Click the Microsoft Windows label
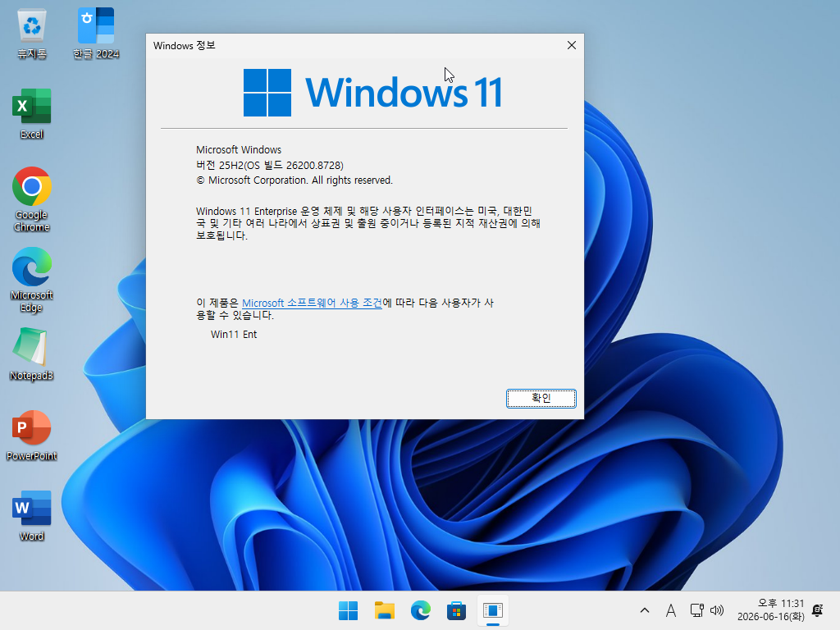The width and height of the screenshot is (840, 630). coord(239,150)
